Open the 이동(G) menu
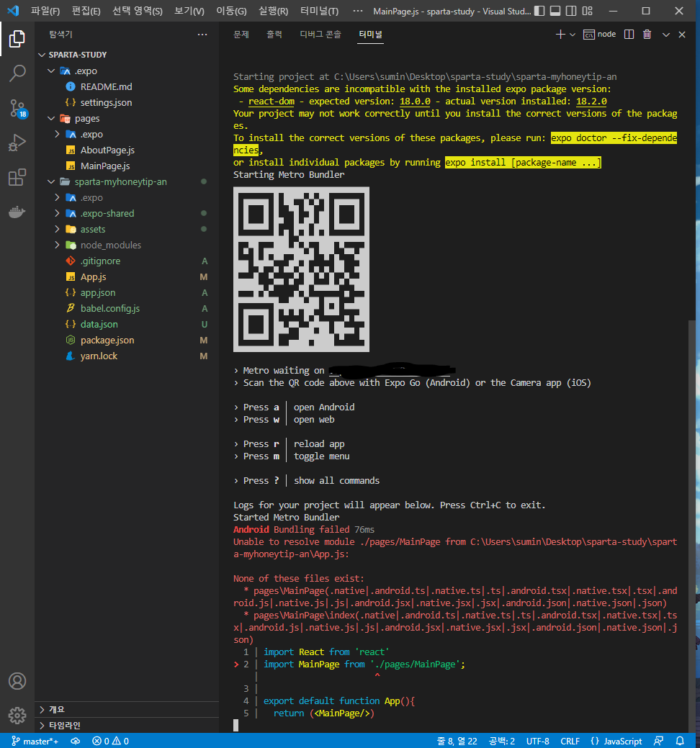The height and width of the screenshot is (748, 700). 231,11
